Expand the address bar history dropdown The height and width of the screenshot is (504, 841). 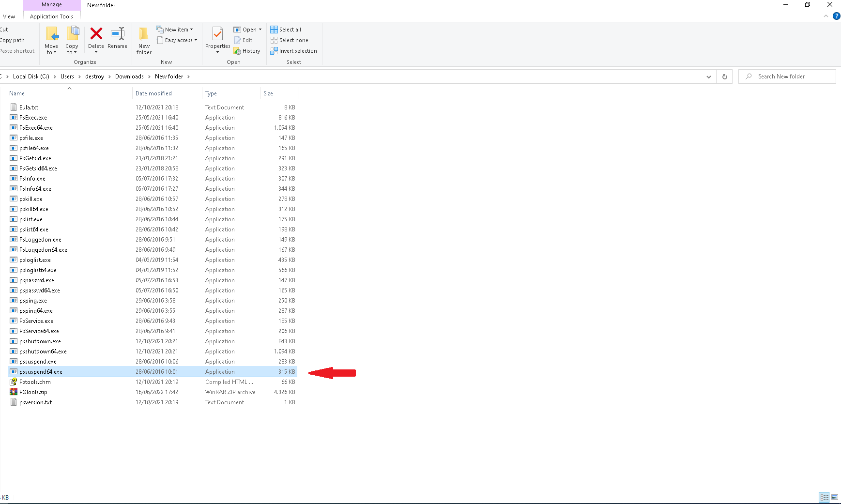709,76
